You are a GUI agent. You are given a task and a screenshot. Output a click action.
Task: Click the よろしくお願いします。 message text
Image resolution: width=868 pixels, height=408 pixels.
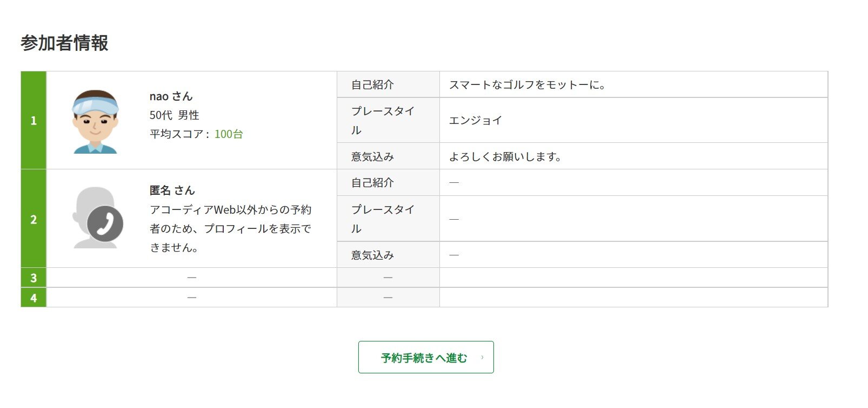coord(505,156)
